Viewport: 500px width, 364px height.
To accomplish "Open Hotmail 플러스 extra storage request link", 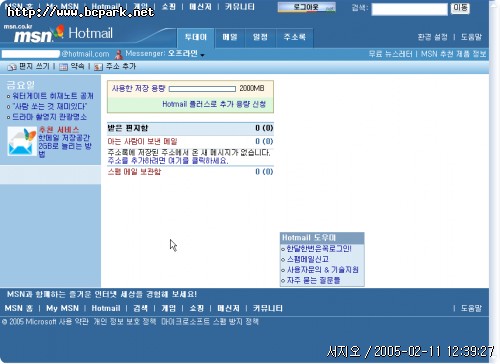I will [214, 104].
